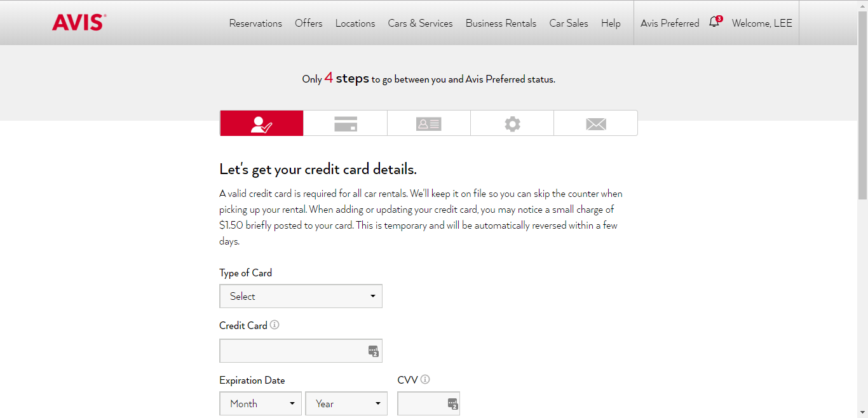
Task: Open the expiration Year dropdown
Action: pyautogui.click(x=346, y=403)
